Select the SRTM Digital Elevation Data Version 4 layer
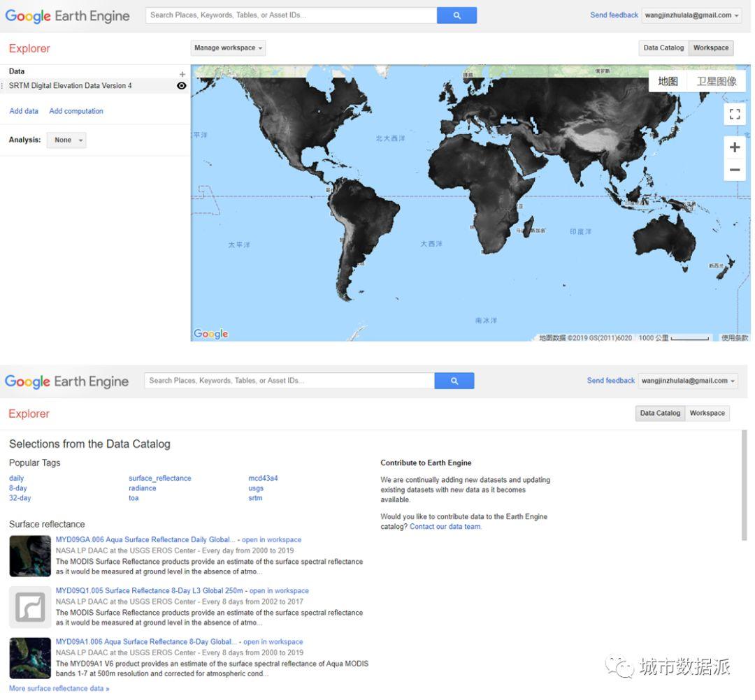Image resolution: width=755 pixels, height=700 pixels. click(71, 86)
